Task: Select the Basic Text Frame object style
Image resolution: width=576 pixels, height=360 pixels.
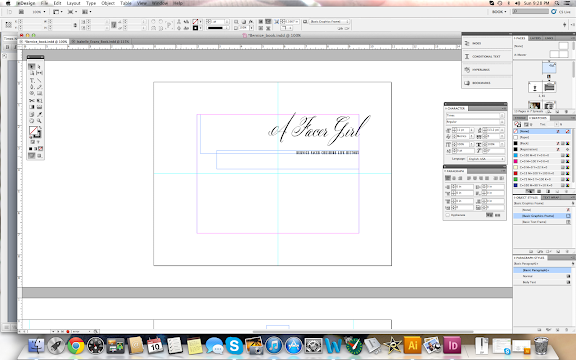Action: tap(542, 222)
